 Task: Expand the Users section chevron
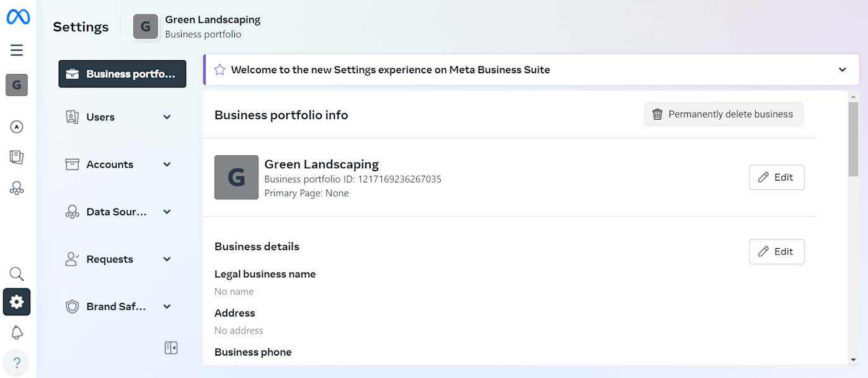[167, 117]
